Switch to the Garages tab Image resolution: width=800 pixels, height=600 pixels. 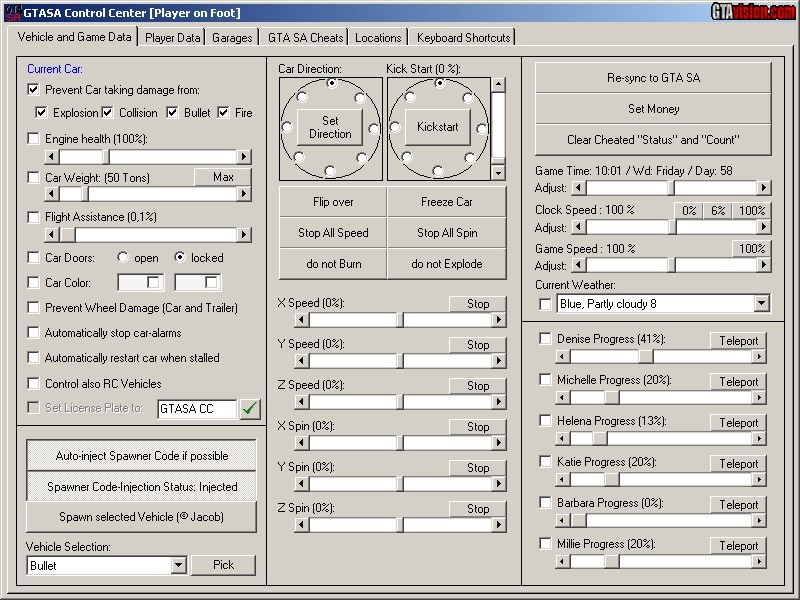232,37
